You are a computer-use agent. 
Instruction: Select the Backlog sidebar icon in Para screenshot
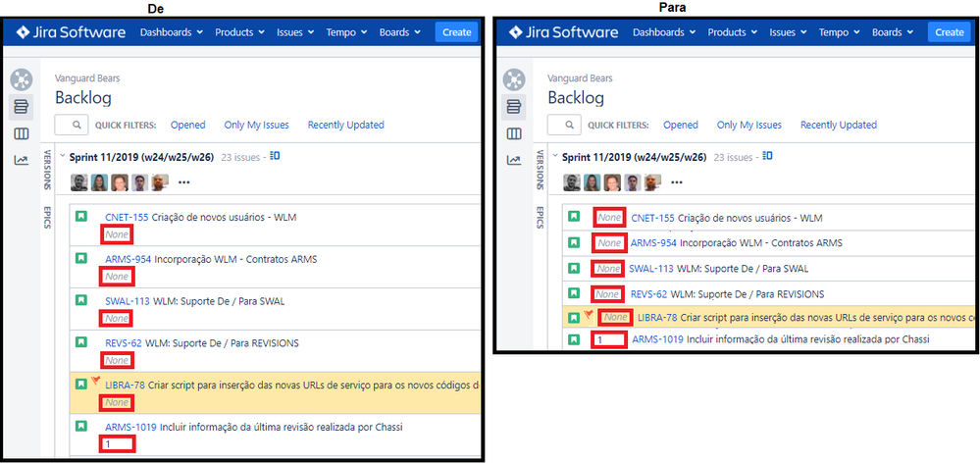pyautogui.click(x=514, y=107)
